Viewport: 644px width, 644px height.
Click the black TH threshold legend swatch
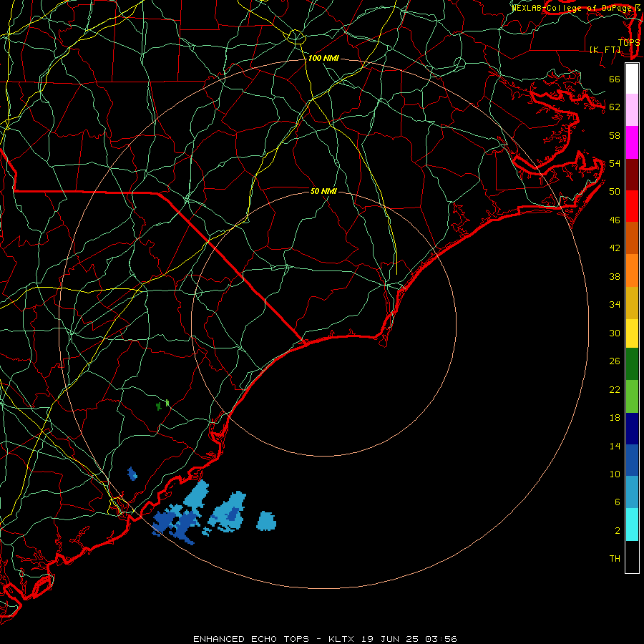(632, 557)
